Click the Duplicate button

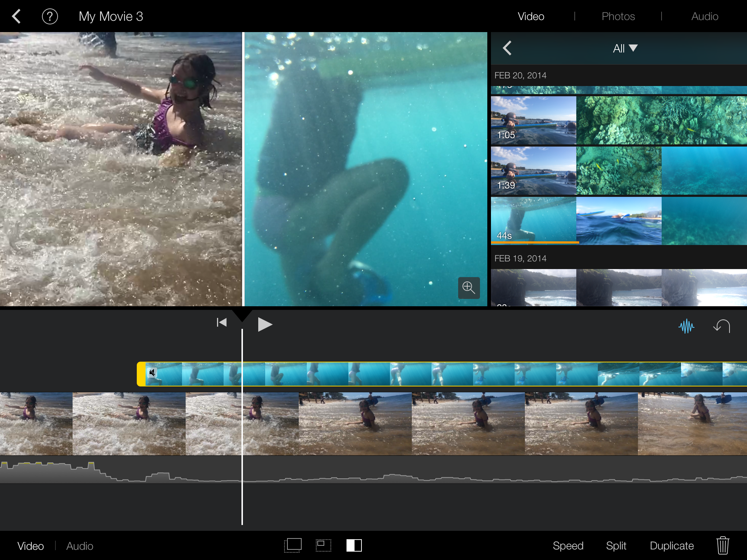(671, 545)
